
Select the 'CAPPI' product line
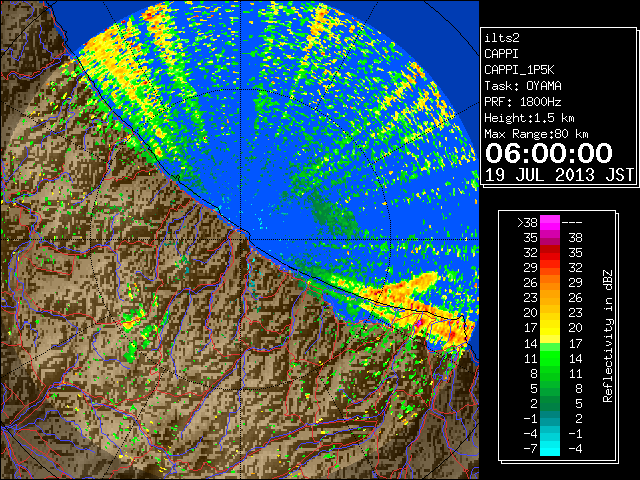pyautogui.click(x=501, y=54)
